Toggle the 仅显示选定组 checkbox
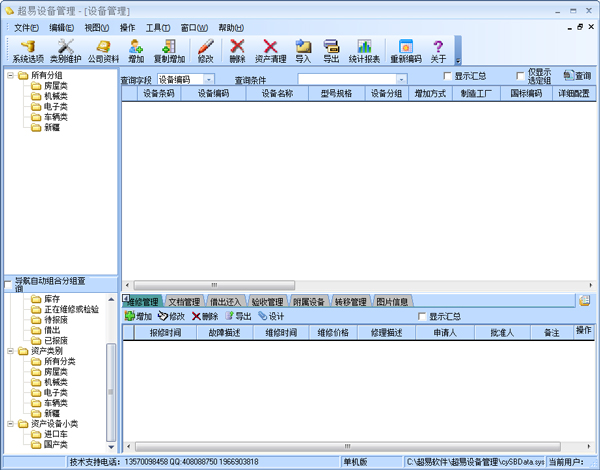The width and height of the screenshot is (600, 470). (520, 76)
